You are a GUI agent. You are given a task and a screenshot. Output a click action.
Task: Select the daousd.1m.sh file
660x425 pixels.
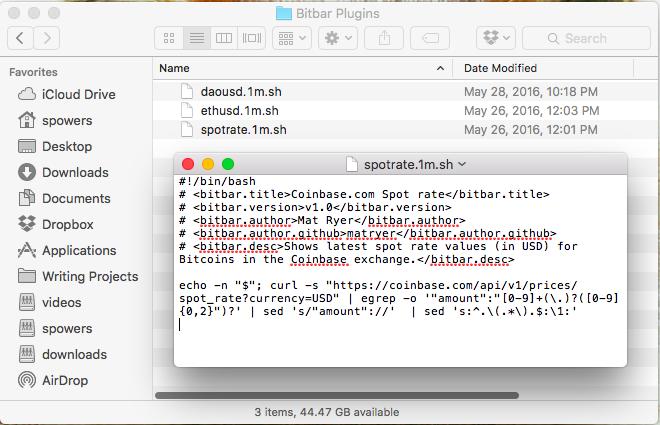tap(241, 92)
